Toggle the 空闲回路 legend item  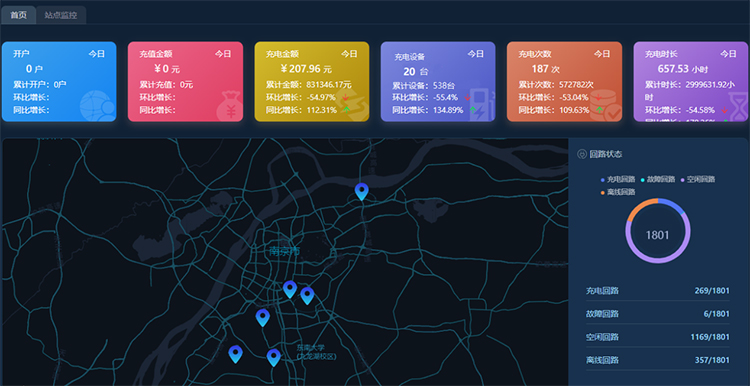click(698, 179)
